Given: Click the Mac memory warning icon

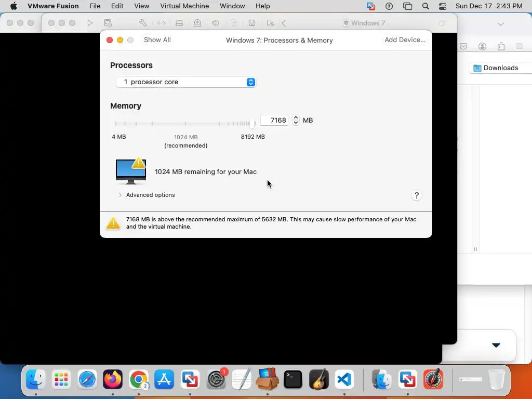Looking at the screenshot, I should 131,170.
